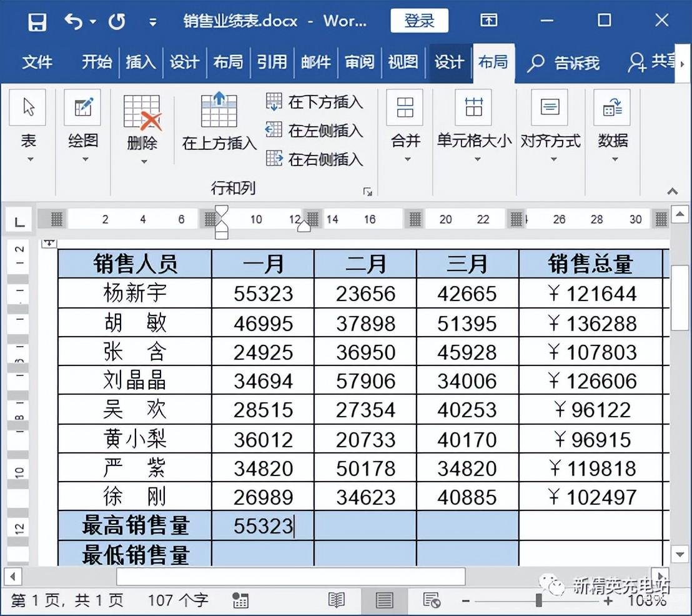
Task: Open 行和列 dialog launcher
Action: click(368, 191)
